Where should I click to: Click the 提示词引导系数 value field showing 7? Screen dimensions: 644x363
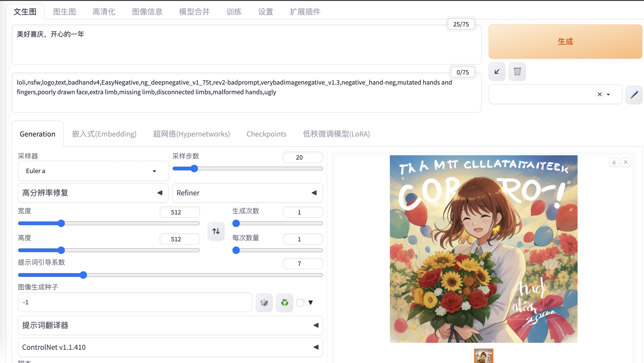click(303, 264)
